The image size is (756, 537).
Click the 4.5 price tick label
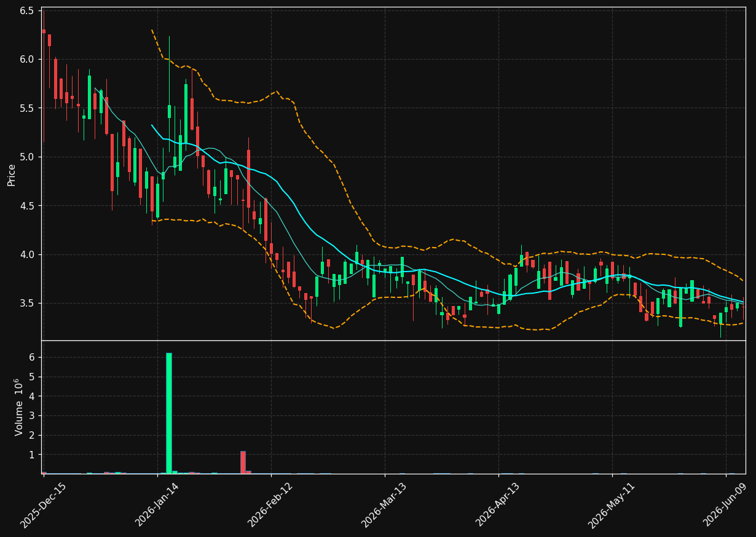click(26, 206)
